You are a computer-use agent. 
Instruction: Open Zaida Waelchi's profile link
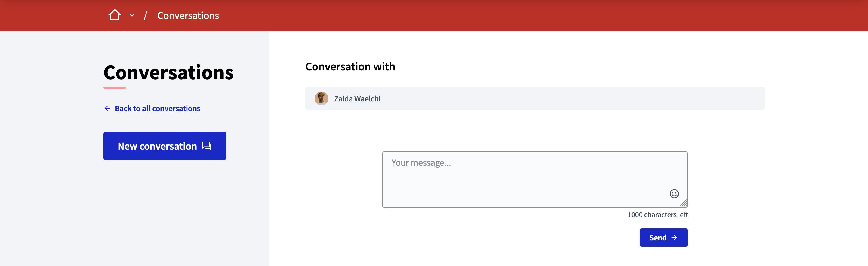pyautogui.click(x=357, y=99)
